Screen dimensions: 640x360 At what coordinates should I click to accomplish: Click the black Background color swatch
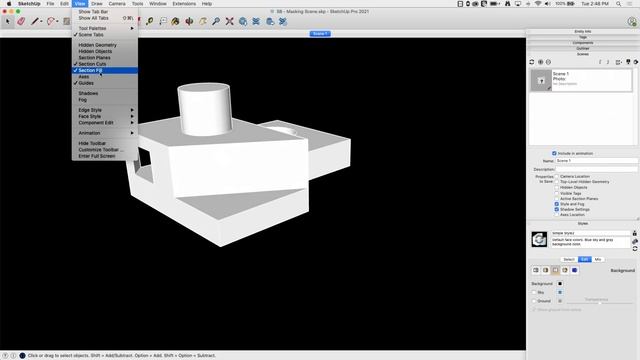[x=560, y=284]
